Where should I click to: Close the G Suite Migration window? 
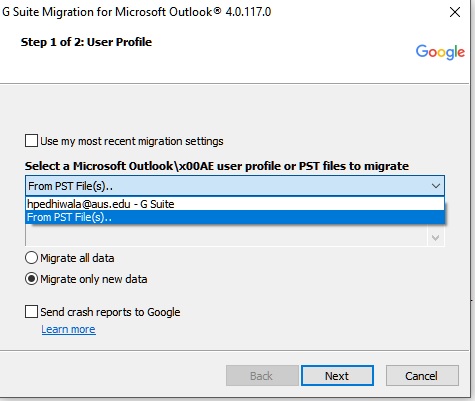(455, 12)
